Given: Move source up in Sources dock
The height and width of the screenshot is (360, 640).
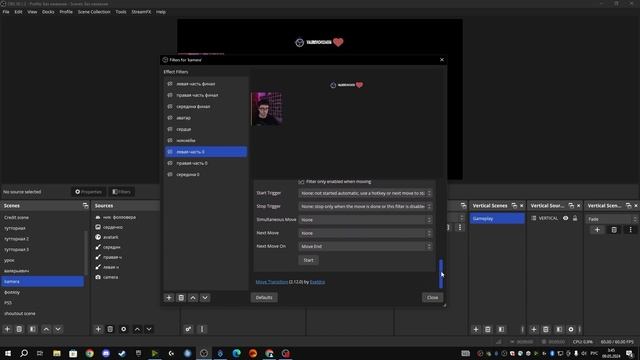Looking at the screenshot, I should [x=137, y=329].
